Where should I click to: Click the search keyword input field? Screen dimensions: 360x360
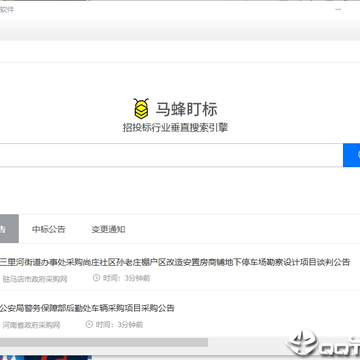click(171, 155)
